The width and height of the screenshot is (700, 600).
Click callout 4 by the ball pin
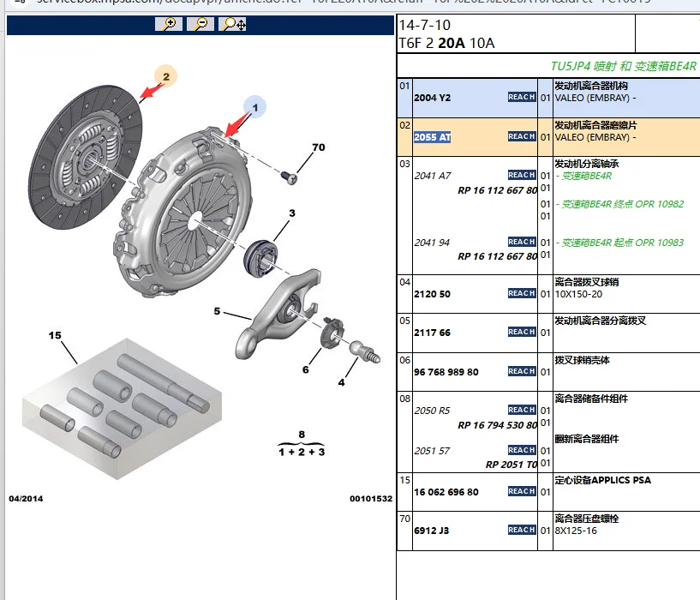pos(342,382)
